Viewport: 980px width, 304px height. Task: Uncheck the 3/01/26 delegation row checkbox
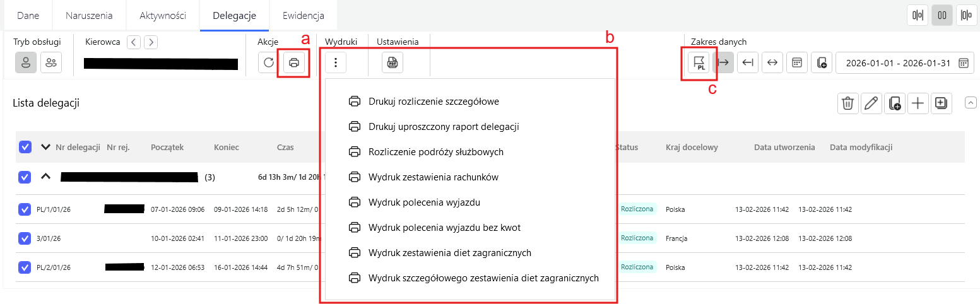25,238
